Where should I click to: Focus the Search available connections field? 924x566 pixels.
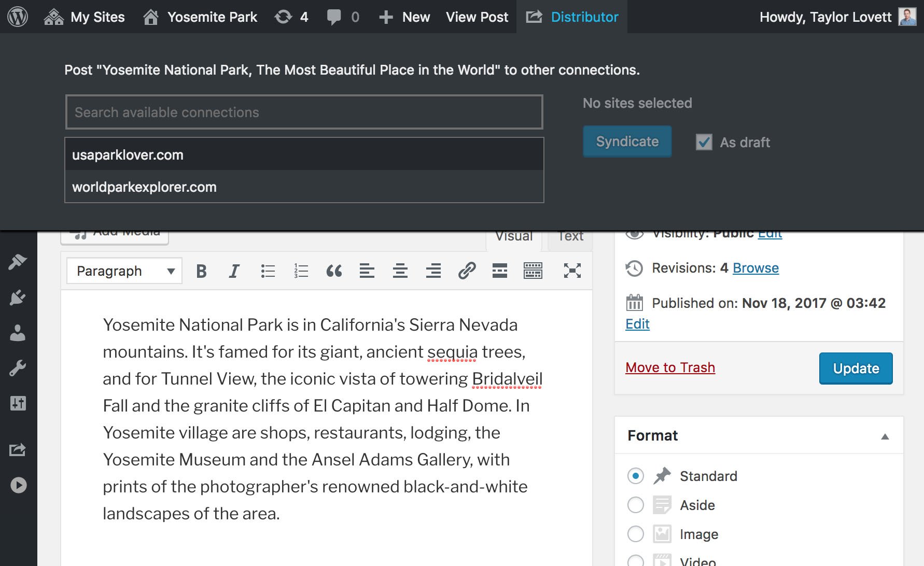[x=304, y=112]
